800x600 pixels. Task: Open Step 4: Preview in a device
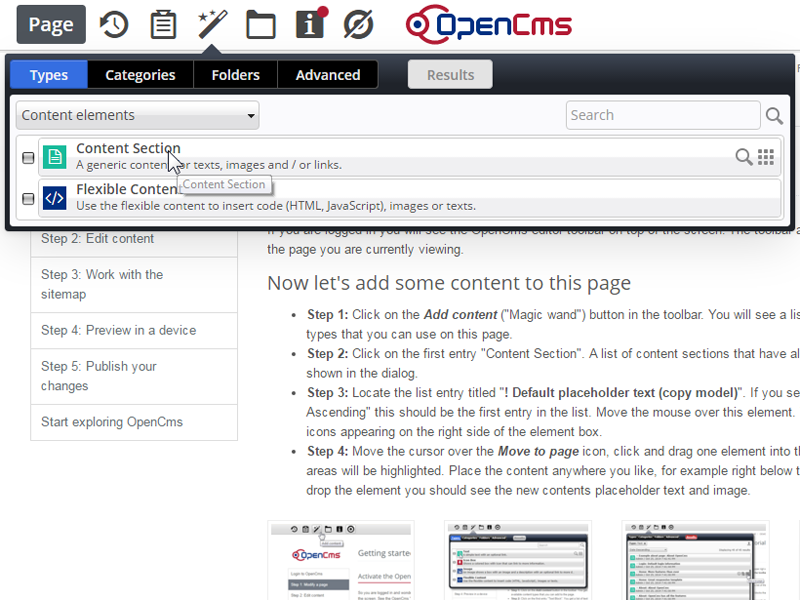click(134, 331)
